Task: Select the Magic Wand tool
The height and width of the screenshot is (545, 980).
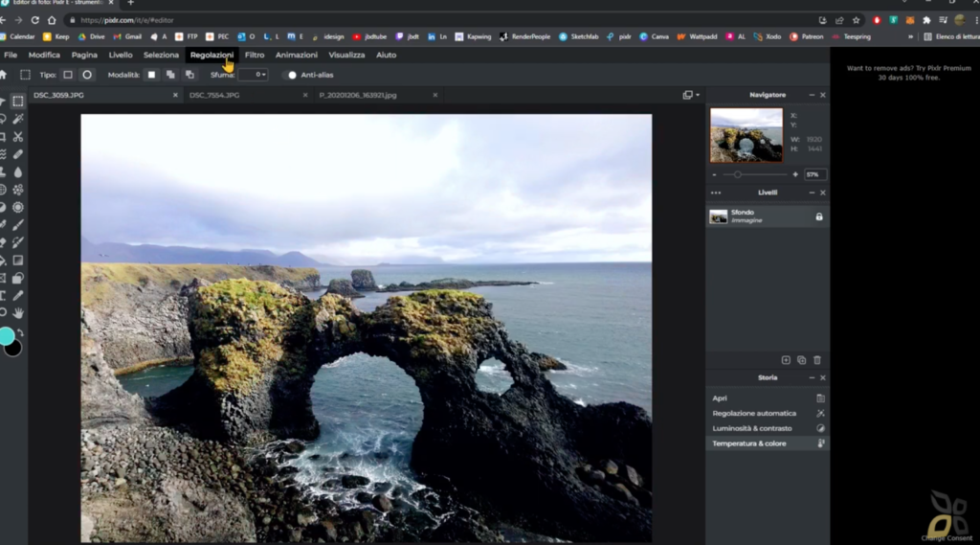Action: click(18, 119)
